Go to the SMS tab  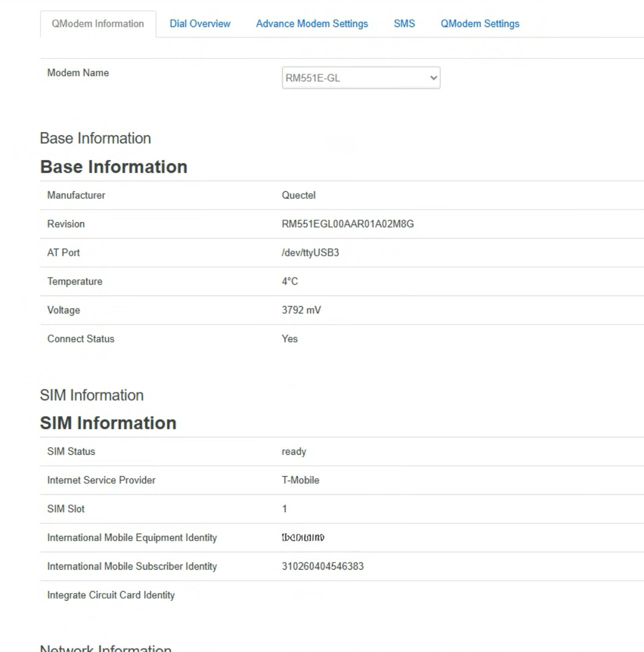click(x=404, y=23)
